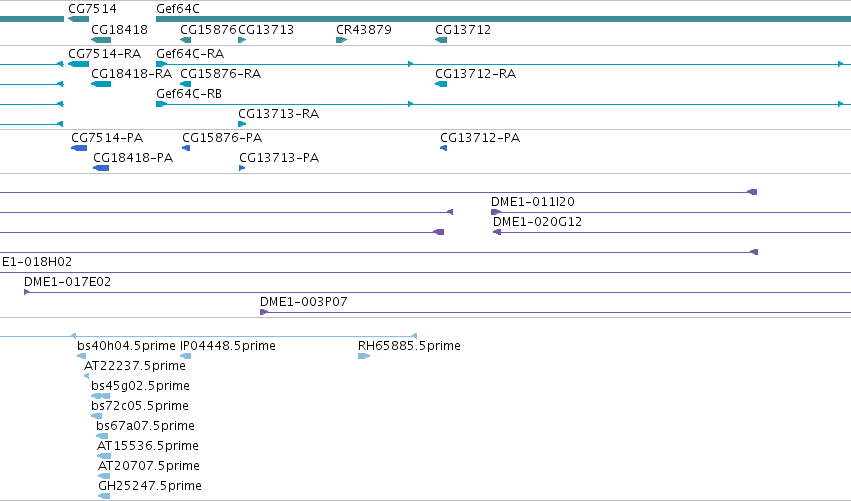Click EST label GH25247.5prime
This screenshot has height=501, width=851.
pos(150,486)
